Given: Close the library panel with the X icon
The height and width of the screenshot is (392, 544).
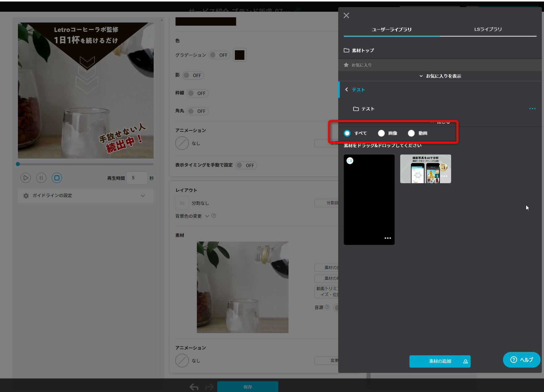Looking at the screenshot, I should pos(346,15).
